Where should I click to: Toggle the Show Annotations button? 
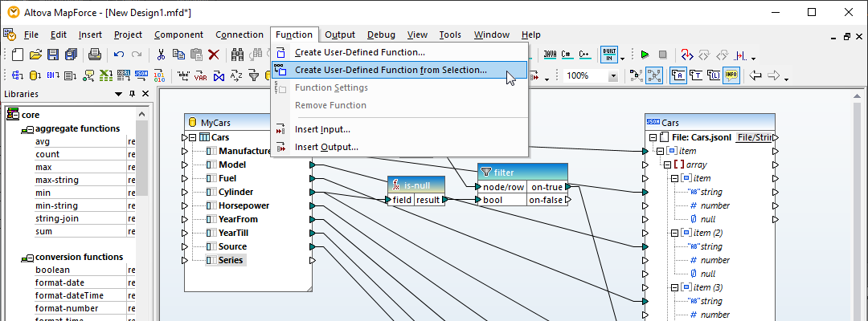coord(678,76)
